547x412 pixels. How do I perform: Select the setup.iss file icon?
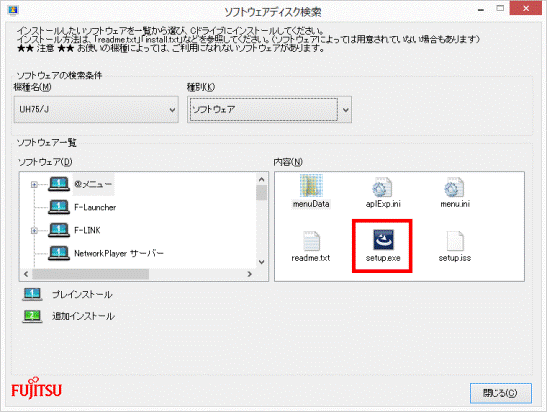pos(455,241)
